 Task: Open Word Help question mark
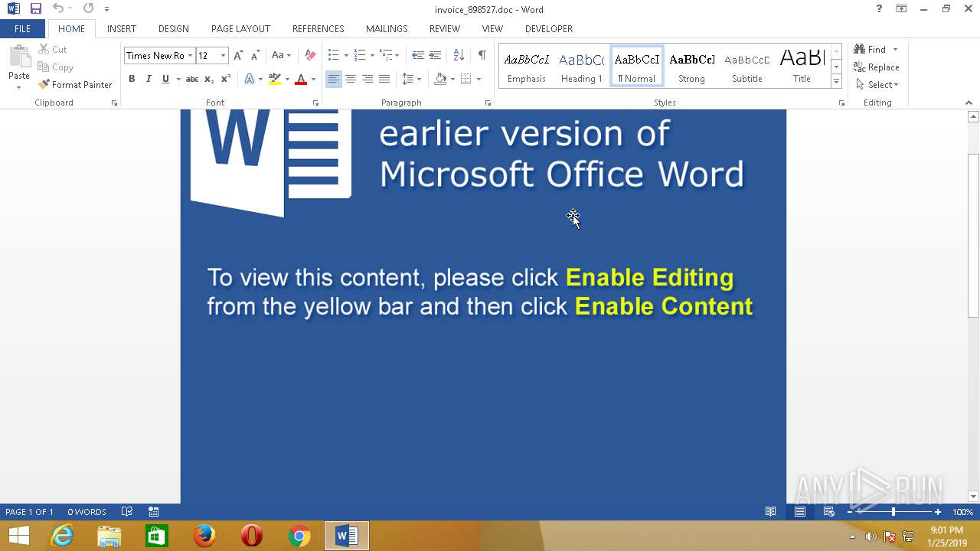[879, 9]
